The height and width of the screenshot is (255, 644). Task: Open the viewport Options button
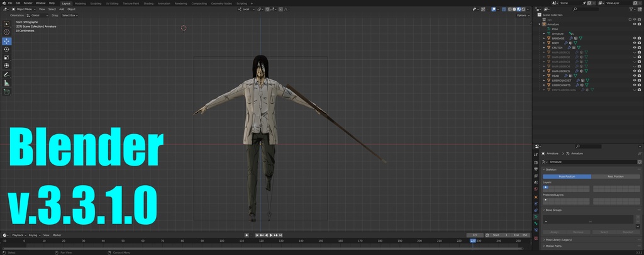[523, 15]
